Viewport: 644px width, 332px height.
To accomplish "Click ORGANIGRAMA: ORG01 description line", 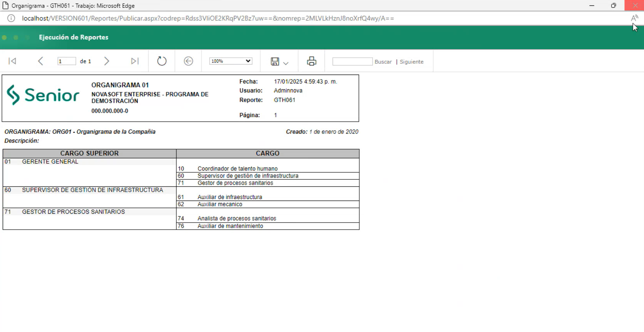I will [80, 132].
